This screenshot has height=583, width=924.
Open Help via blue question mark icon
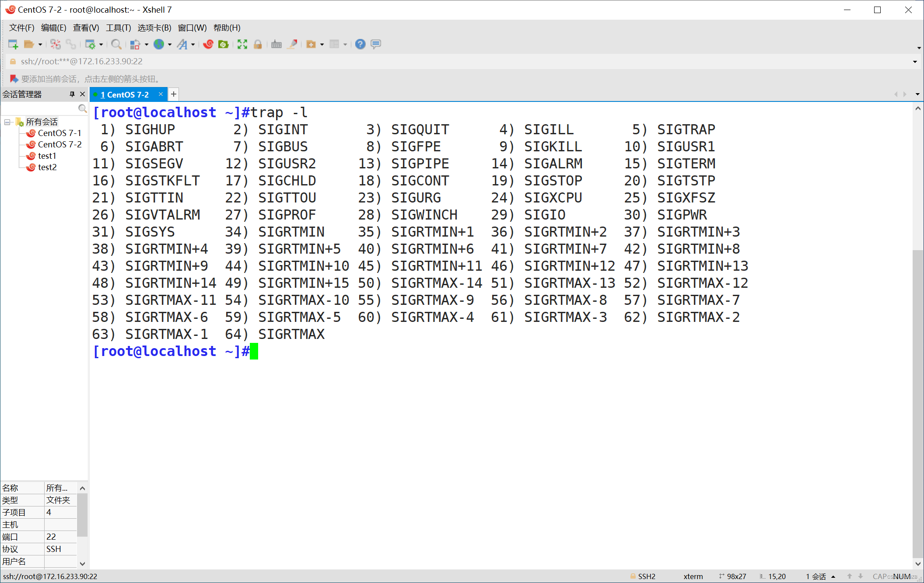tap(360, 44)
